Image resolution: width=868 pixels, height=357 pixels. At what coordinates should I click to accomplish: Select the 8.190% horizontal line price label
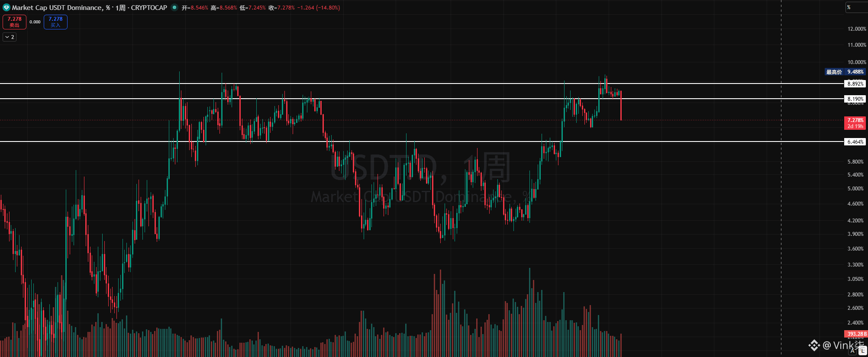tap(855, 99)
